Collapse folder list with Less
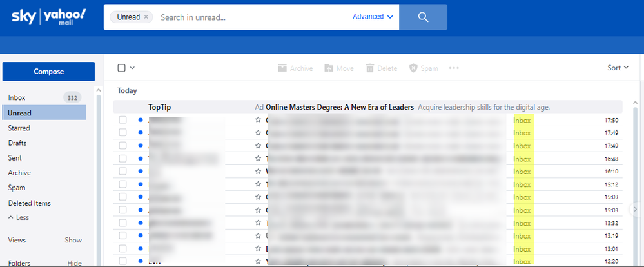 pos(19,218)
